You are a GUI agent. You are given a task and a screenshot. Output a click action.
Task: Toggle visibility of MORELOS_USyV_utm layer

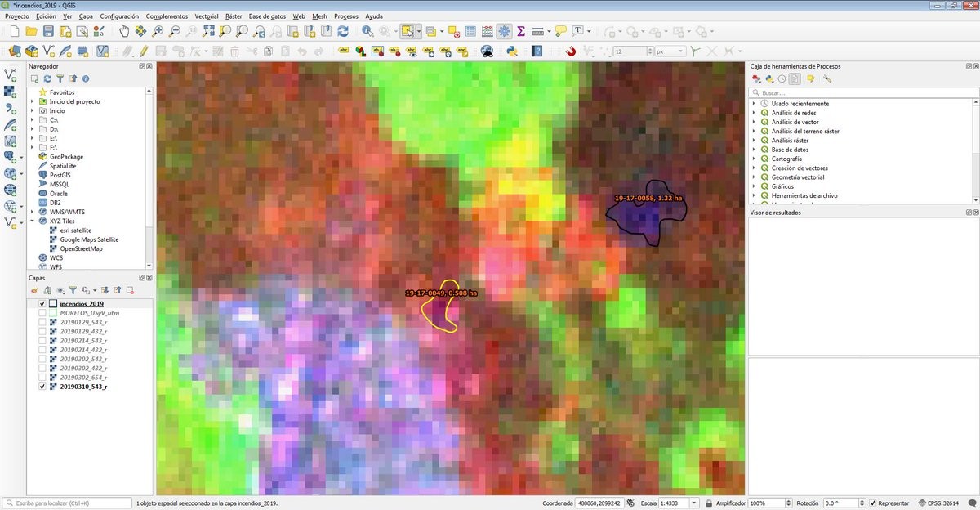pos(42,313)
